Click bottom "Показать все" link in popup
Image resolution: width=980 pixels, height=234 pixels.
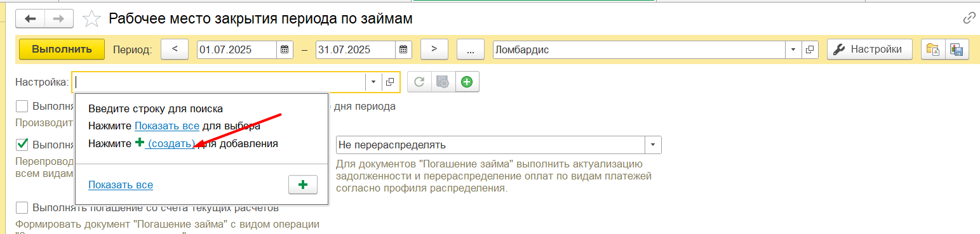click(121, 185)
